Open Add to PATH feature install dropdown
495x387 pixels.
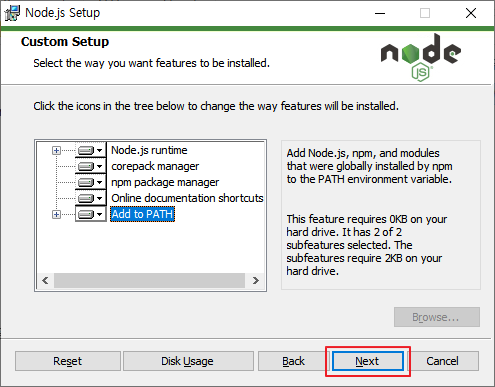[90, 214]
